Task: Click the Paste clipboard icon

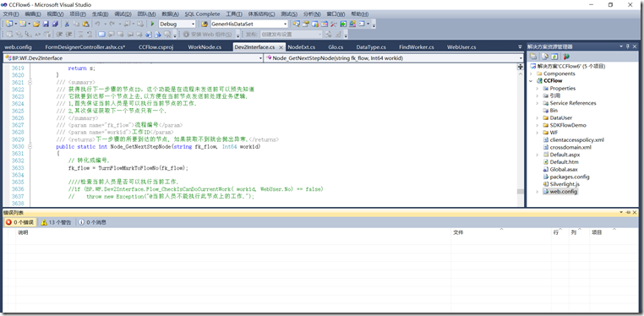Action: (x=85, y=24)
